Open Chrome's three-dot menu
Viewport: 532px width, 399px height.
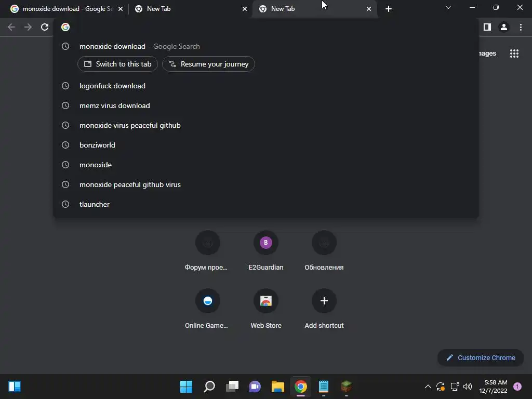(521, 27)
